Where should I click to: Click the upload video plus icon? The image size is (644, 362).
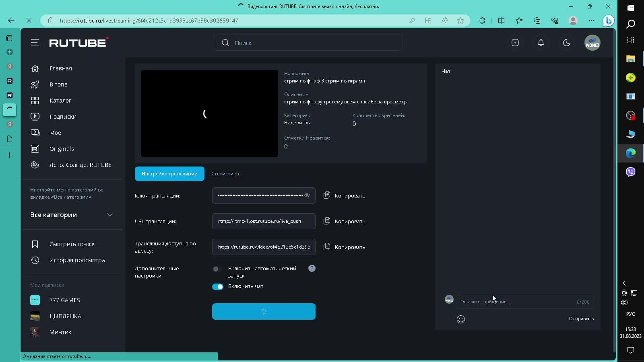[x=515, y=43]
